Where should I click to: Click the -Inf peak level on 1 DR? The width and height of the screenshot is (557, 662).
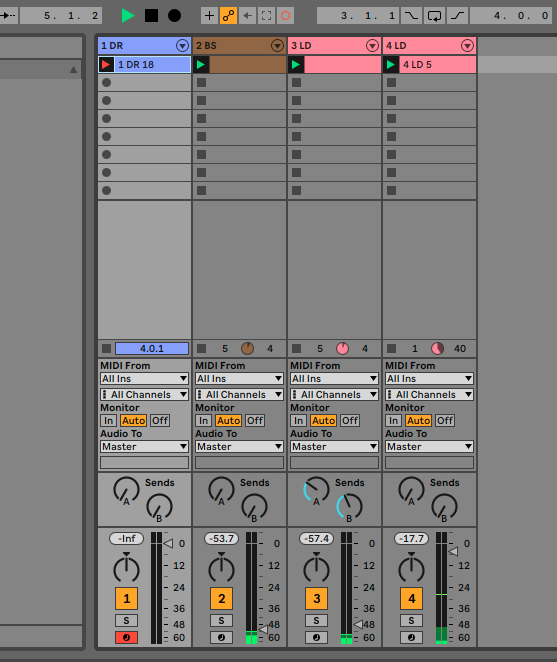tap(126, 538)
